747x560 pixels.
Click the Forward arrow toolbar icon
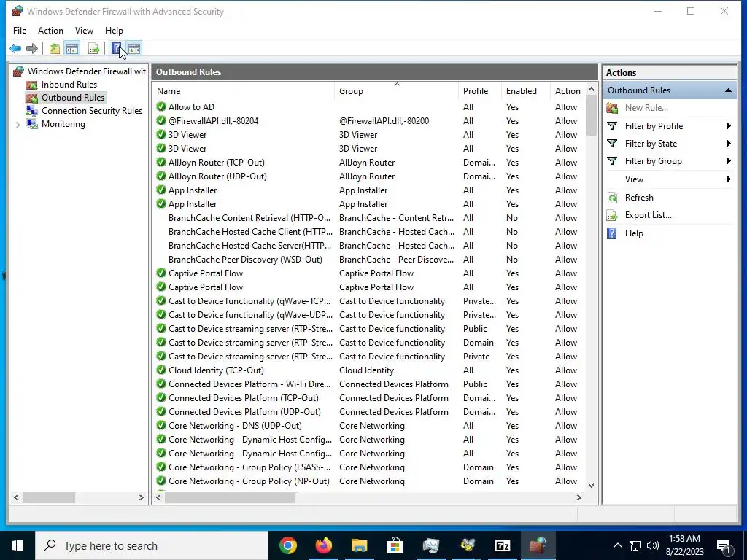(32, 49)
